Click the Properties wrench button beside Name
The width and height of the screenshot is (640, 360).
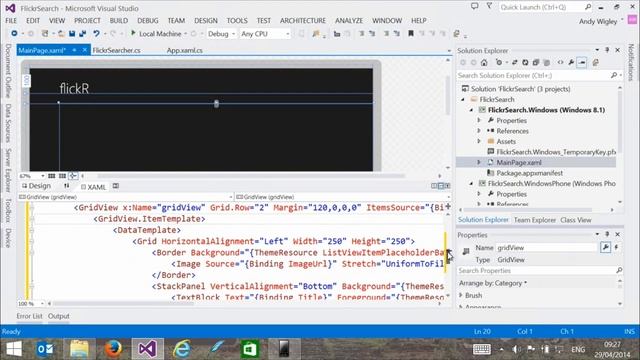(x=606, y=247)
